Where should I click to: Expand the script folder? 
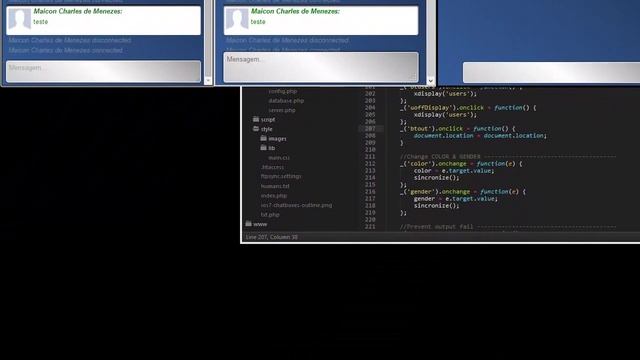click(x=264, y=120)
